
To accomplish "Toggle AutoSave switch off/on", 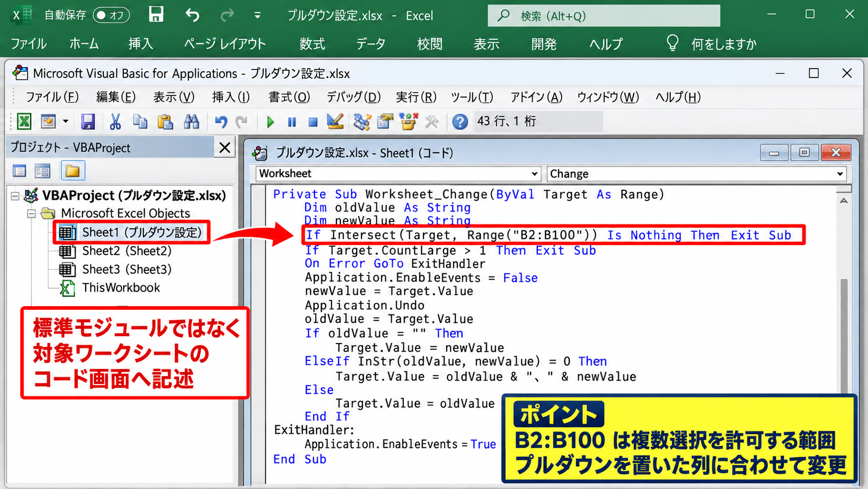I will (x=111, y=15).
